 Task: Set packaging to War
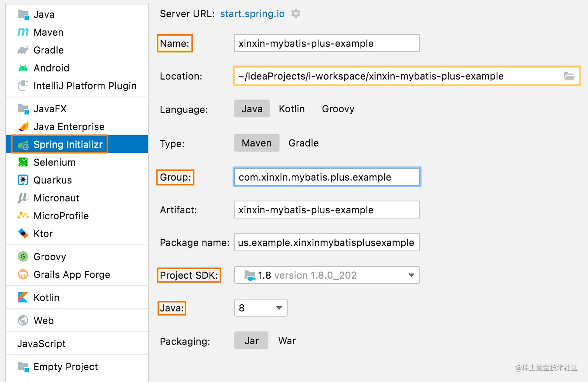[x=287, y=341]
